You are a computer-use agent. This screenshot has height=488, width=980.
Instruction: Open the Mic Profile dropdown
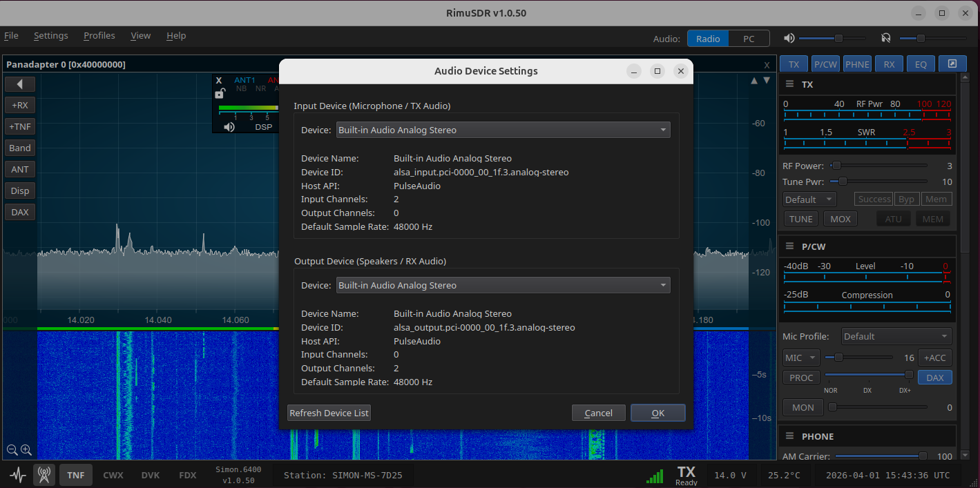(x=896, y=336)
